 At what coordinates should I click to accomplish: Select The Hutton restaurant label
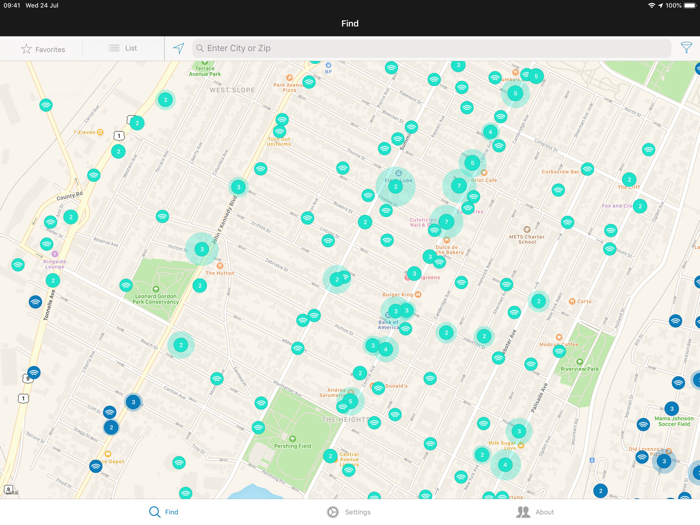[220, 272]
